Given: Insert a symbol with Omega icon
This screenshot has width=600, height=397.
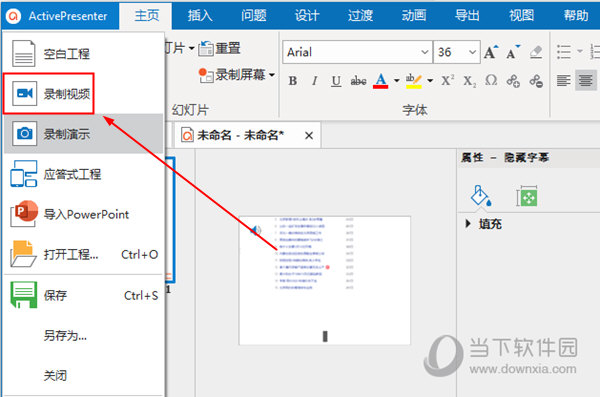Looking at the screenshot, I should (491, 81).
